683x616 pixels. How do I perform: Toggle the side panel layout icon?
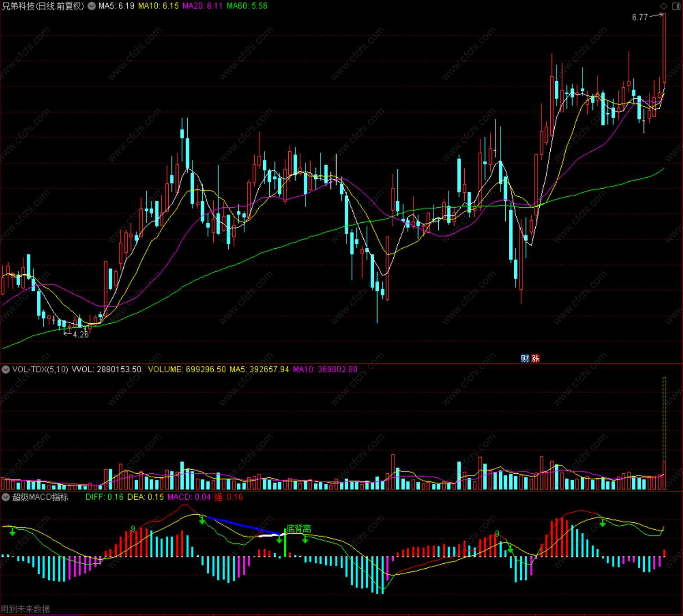(676, 6)
